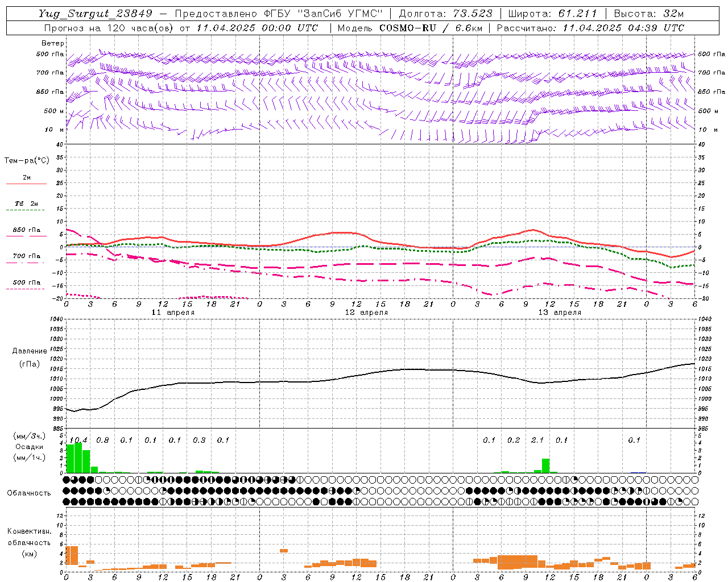728x582 pixels.
Task: Click the Облачность cloud cover label
Action: point(29,493)
